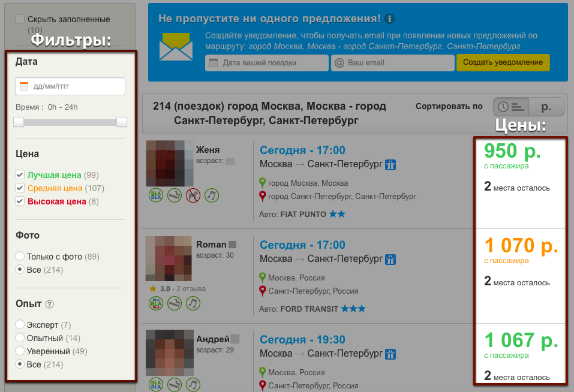Toggle the Средняя цена price filter
This screenshot has height=392, width=574.
tap(20, 188)
